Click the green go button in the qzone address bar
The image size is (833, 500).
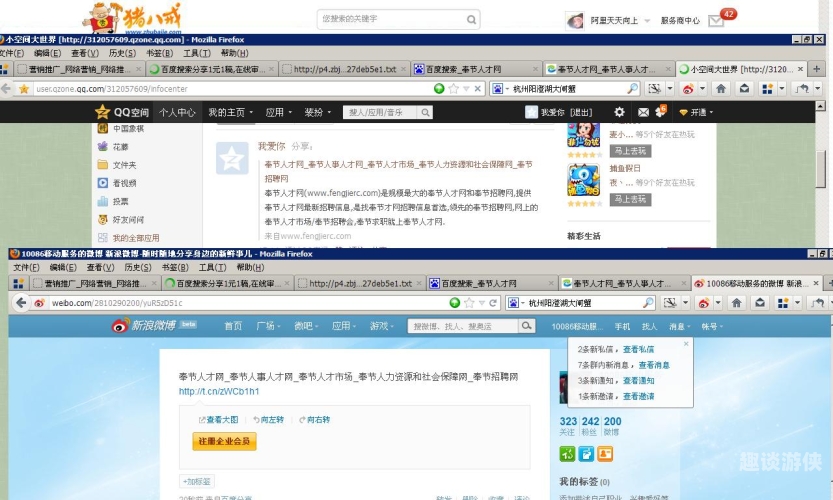[439, 89]
